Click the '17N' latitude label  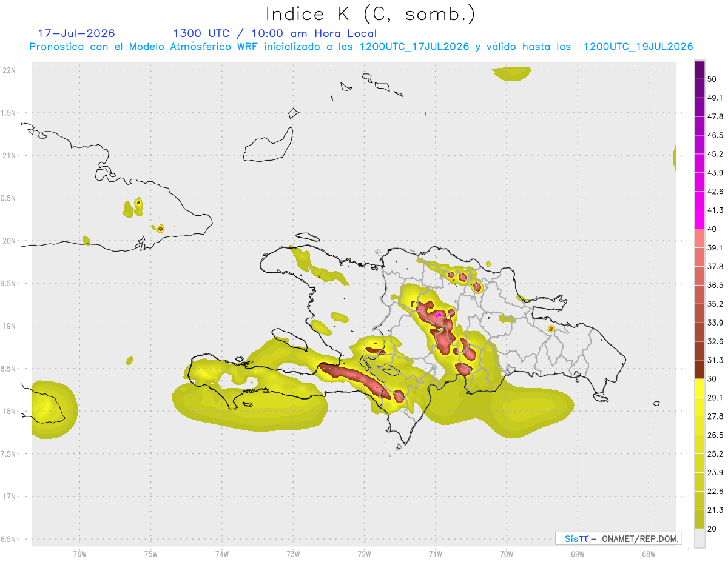(9, 497)
